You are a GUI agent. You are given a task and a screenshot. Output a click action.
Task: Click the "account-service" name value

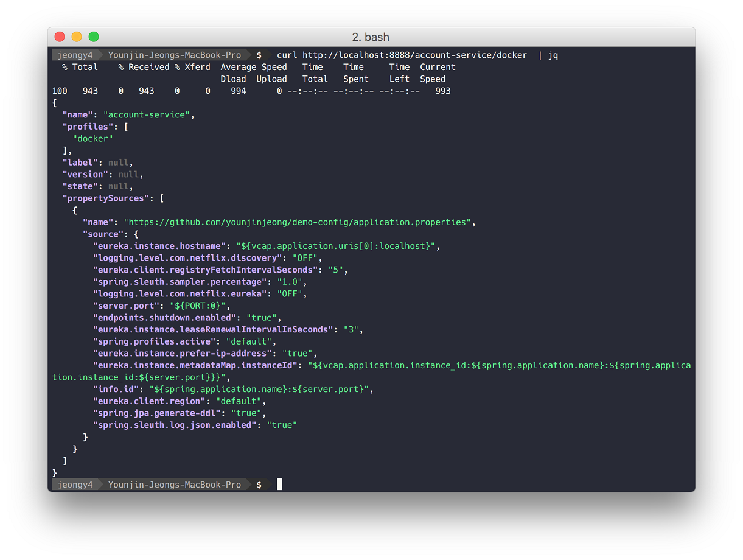tap(148, 115)
